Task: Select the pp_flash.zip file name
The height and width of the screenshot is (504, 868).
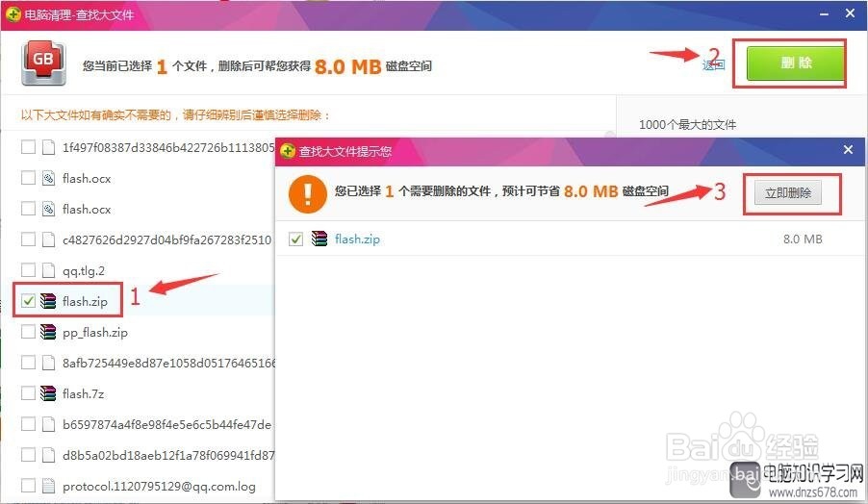Action: coord(95,333)
